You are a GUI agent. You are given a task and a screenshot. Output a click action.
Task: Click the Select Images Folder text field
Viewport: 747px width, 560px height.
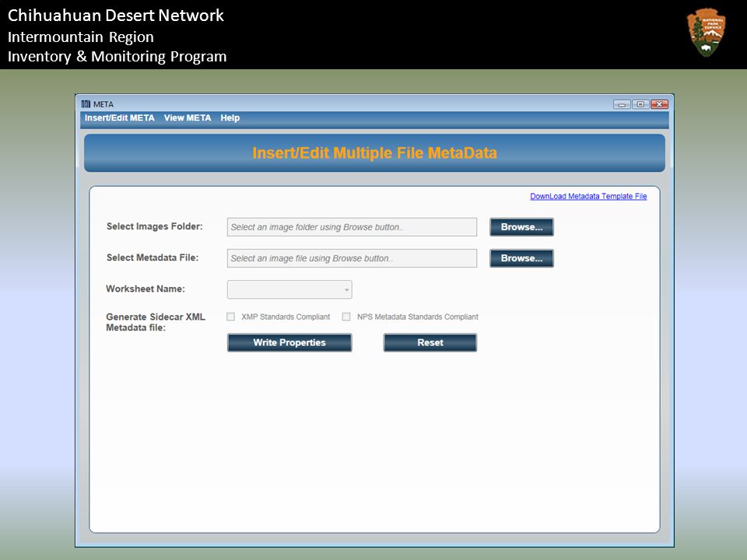click(352, 227)
